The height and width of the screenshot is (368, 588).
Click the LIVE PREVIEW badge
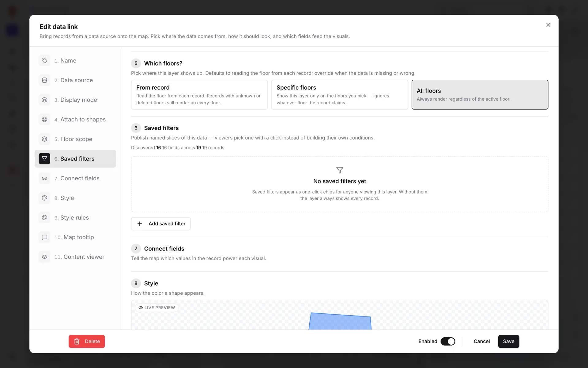coord(156,308)
